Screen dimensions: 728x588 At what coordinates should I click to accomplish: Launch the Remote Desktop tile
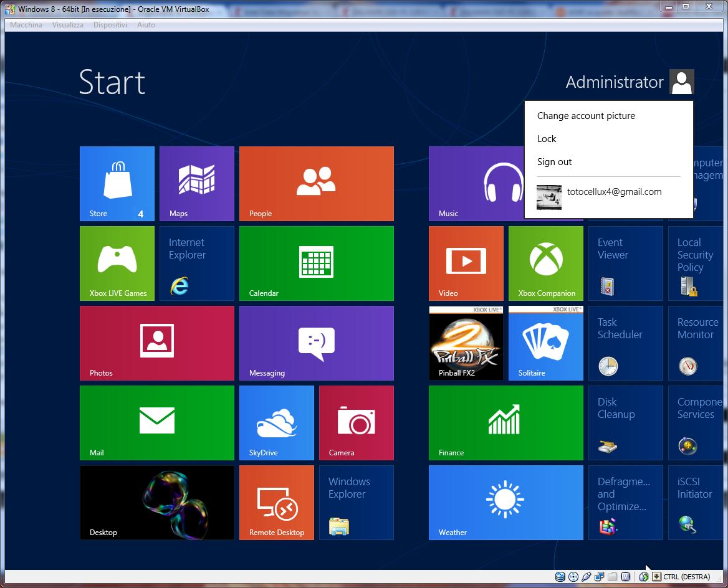[x=277, y=503]
